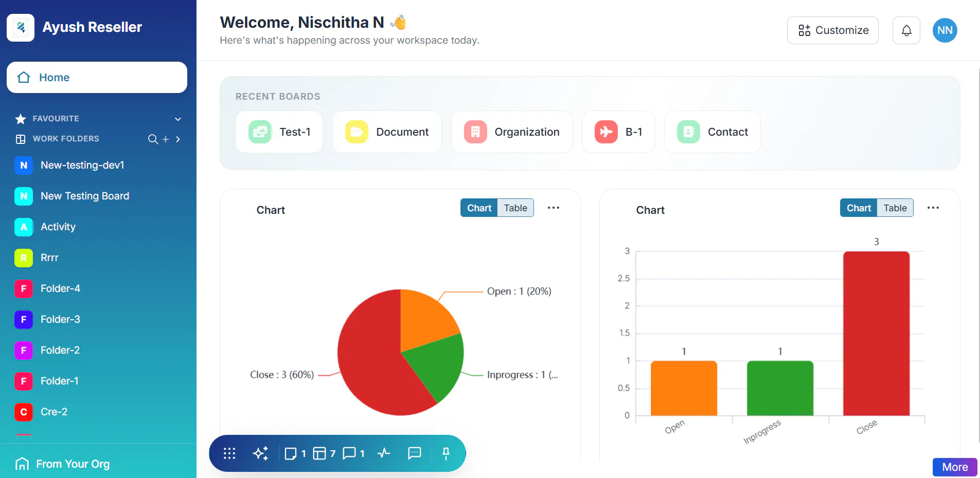Image resolution: width=980 pixels, height=478 pixels.
Task: Switch pie chart widget to Table view
Action: coord(515,208)
